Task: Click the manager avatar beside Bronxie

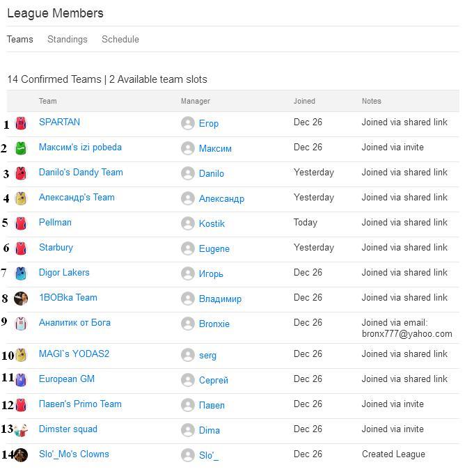Action: point(187,324)
